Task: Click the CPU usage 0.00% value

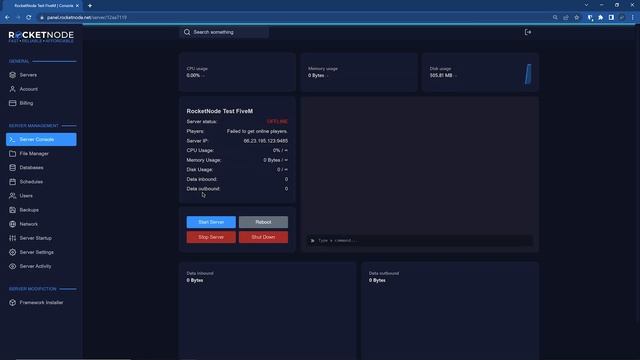Action: tap(193, 76)
